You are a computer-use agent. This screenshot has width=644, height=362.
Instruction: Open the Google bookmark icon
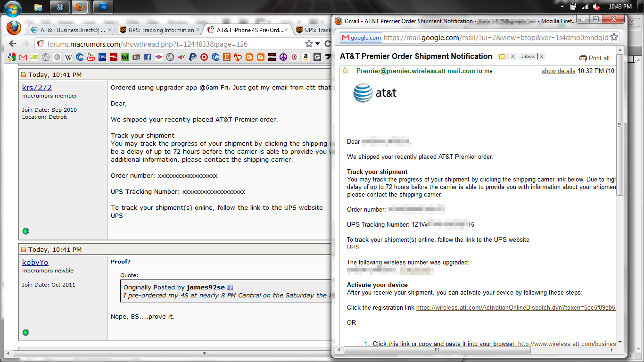tap(12, 57)
